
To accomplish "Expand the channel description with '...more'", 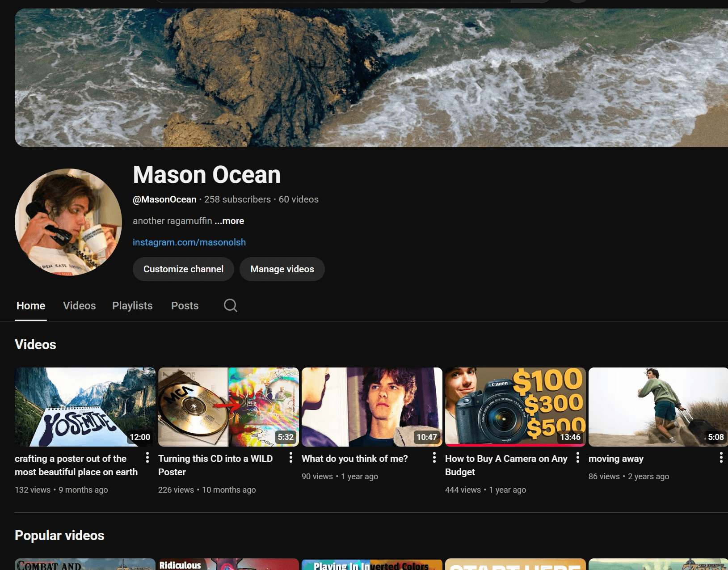I will click(x=229, y=220).
